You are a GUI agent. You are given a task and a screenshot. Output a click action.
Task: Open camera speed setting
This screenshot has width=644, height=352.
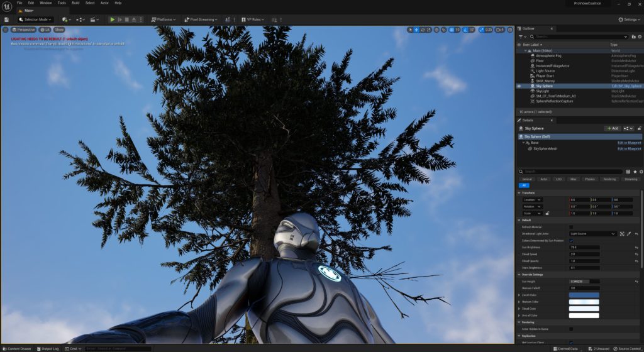[x=500, y=30]
